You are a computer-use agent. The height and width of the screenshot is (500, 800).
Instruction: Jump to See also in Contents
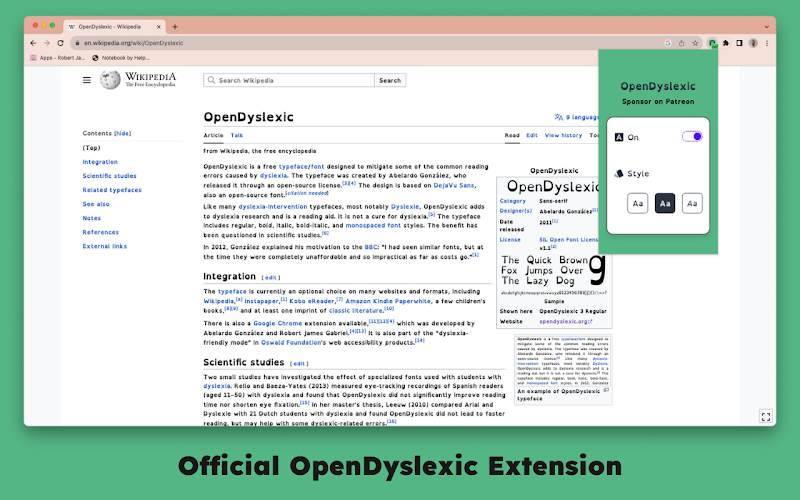(96, 204)
